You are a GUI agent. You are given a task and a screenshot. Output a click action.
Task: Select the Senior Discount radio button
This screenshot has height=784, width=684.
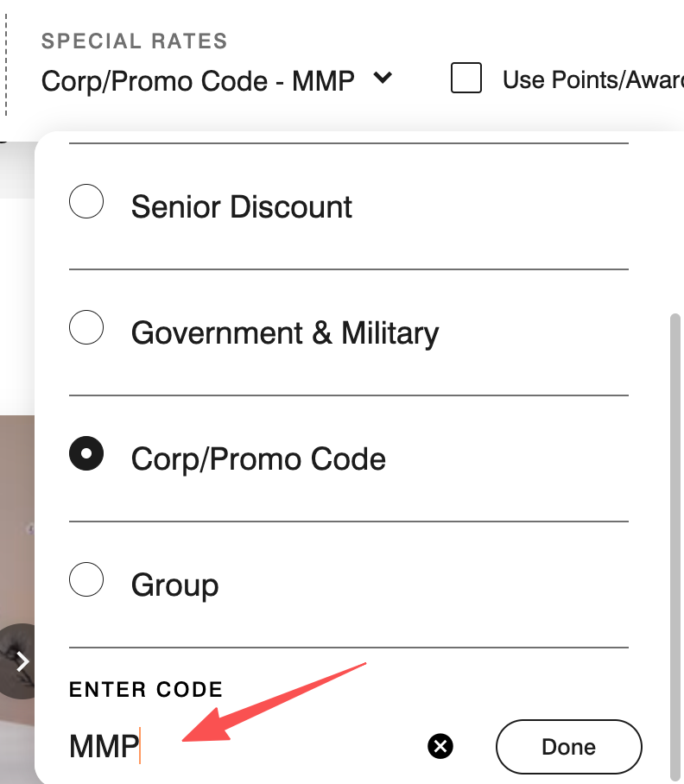pyautogui.click(x=86, y=203)
